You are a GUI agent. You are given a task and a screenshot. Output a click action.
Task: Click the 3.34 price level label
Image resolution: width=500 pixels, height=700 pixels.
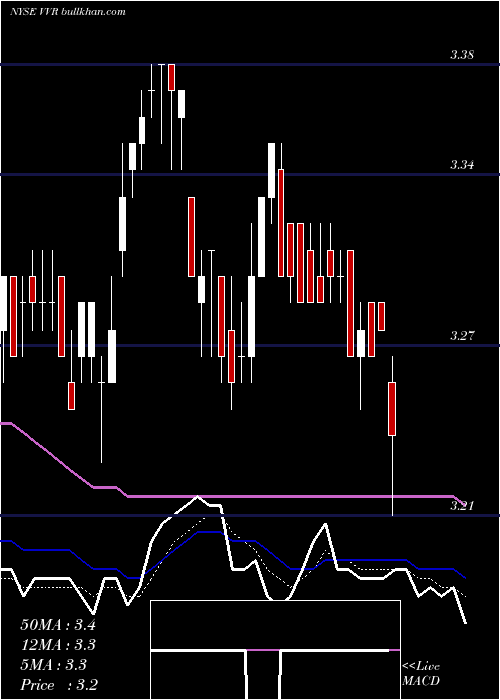462,165
